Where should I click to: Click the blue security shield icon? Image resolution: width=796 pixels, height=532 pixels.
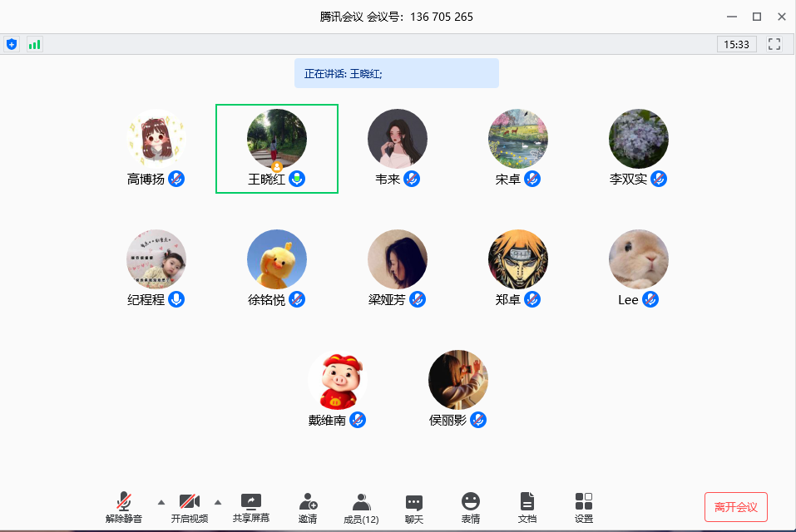[x=12, y=44]
